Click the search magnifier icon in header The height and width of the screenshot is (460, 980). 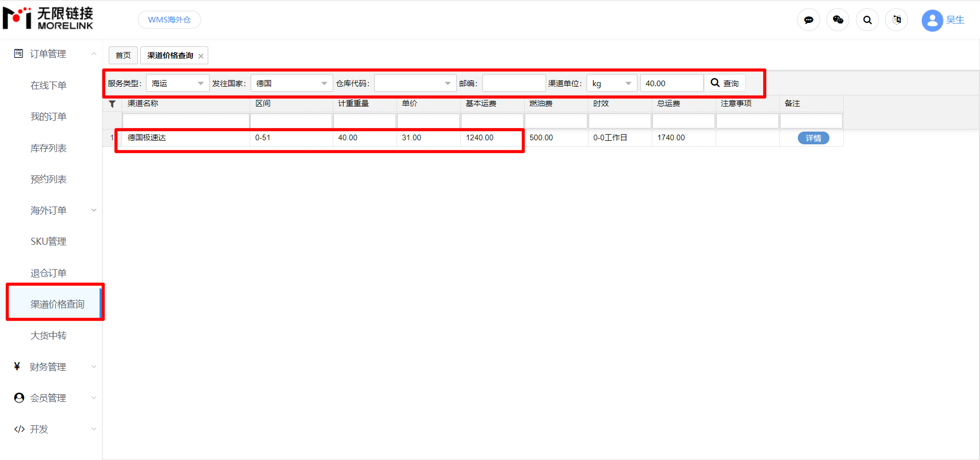(867, 20)
